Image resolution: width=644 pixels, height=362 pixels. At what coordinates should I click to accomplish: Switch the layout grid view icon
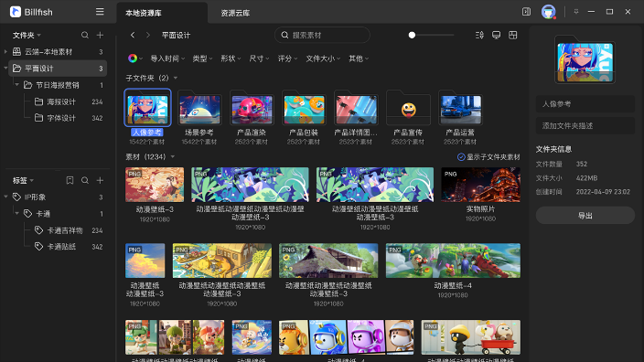click(513, 36)
